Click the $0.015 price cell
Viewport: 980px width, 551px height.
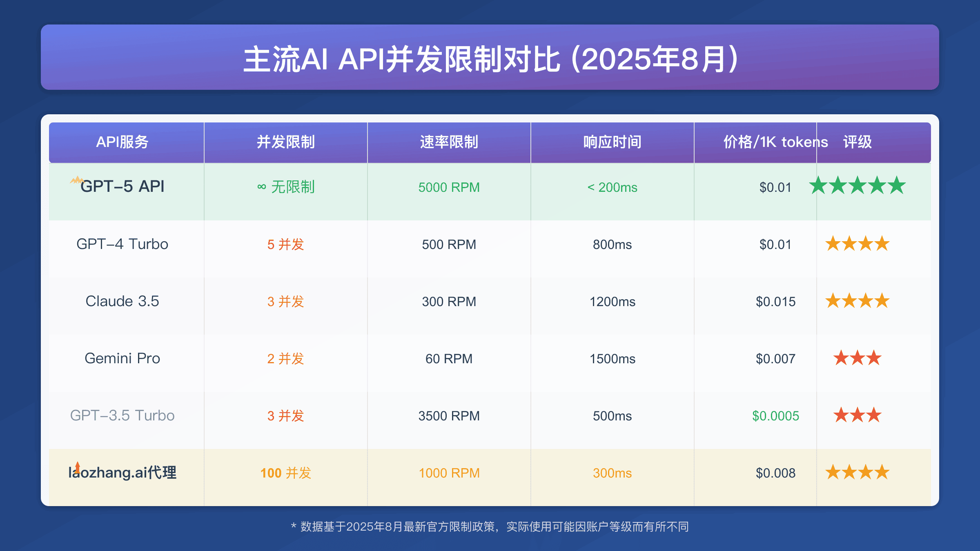[775, 302]
